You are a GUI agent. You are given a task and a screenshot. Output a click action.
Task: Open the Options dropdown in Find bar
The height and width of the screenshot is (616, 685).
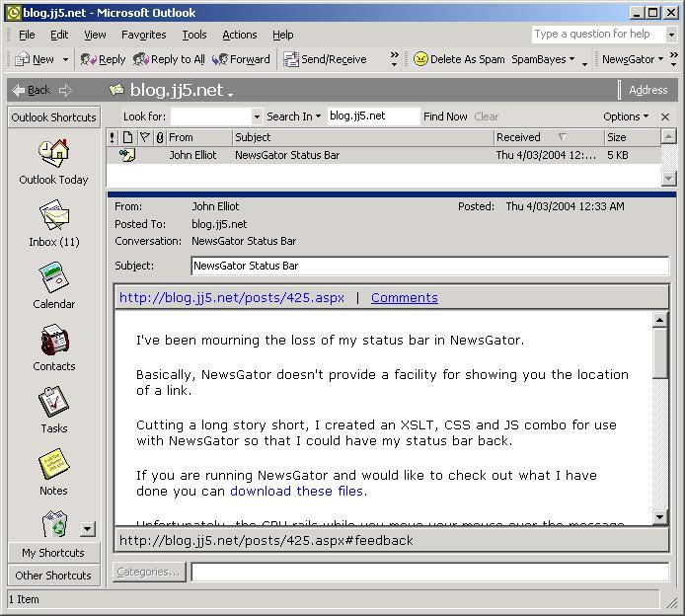pyautogui.click(x=626, y=116)
